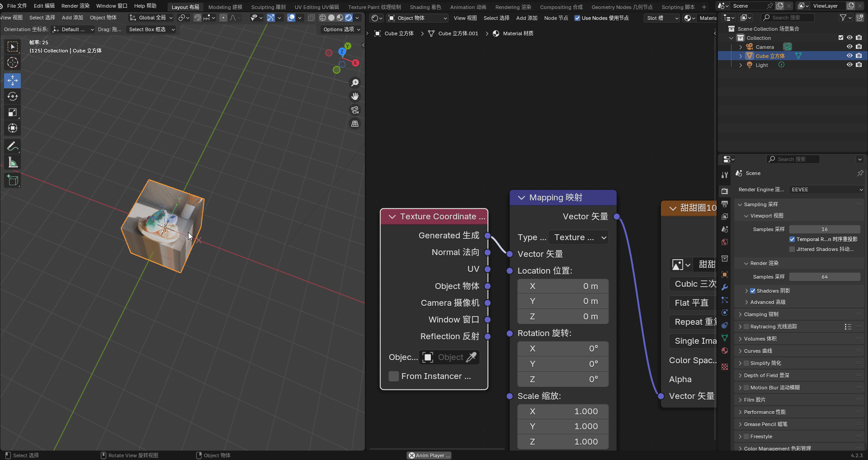
Task: Click the Flat projection button
Action: point(693,303)
